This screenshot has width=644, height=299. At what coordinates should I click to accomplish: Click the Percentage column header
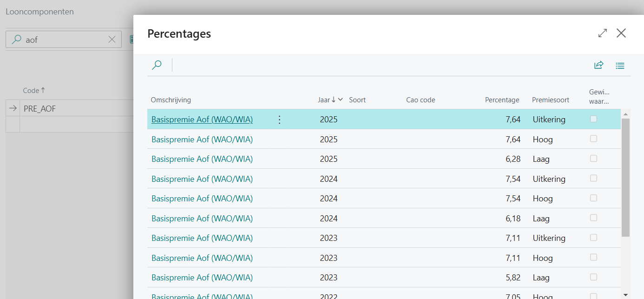[x=502, y=100]
